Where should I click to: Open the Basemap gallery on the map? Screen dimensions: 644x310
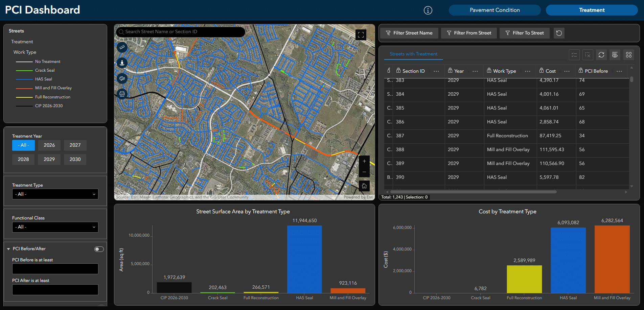coord(122,78)
